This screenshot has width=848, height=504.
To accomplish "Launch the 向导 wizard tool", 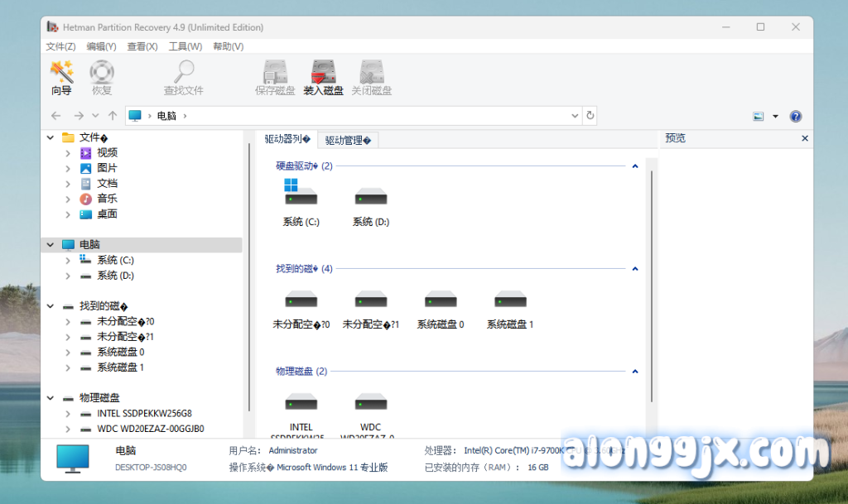I will [x=61, y=78].
